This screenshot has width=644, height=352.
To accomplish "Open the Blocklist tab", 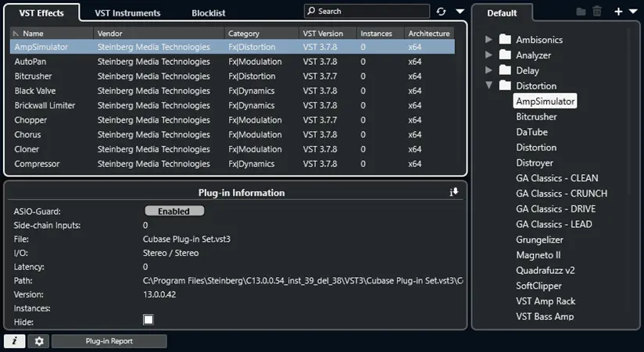I will coord(208,13).
